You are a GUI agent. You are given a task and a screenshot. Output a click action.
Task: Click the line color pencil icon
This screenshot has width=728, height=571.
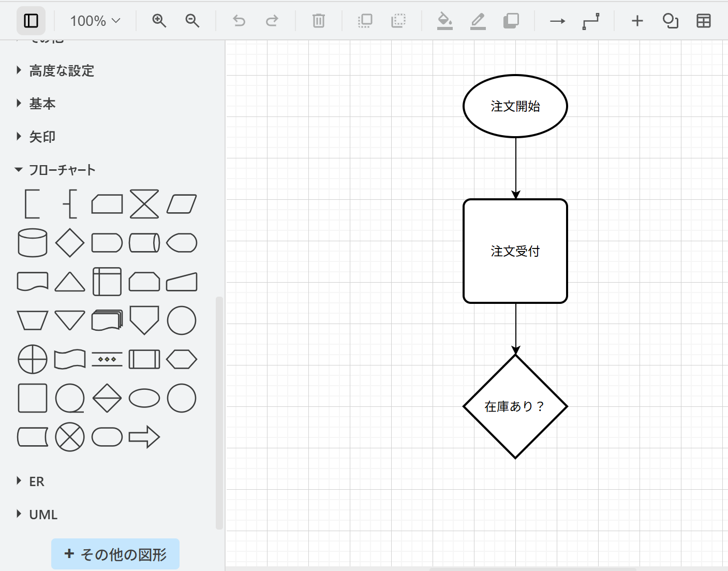click(x=478, y=21)
